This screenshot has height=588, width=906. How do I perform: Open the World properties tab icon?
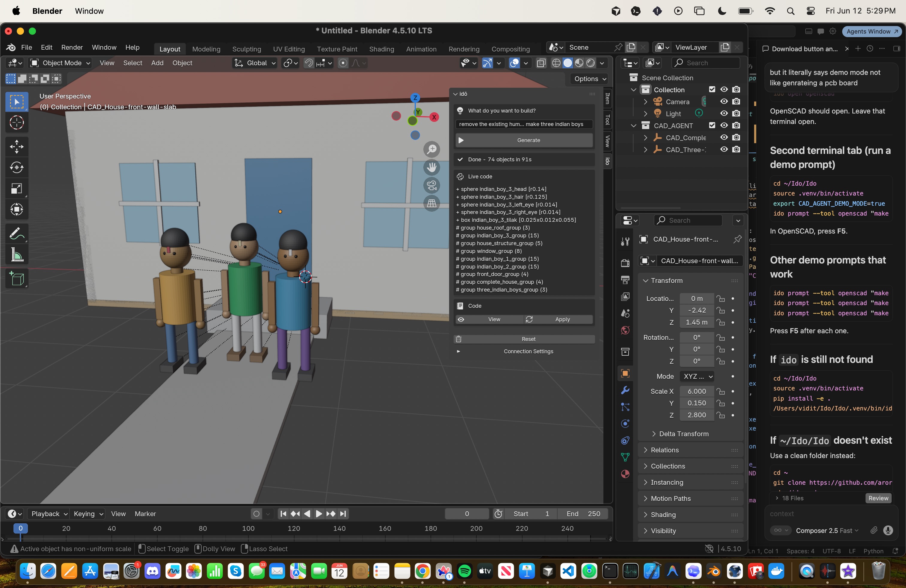625,330
